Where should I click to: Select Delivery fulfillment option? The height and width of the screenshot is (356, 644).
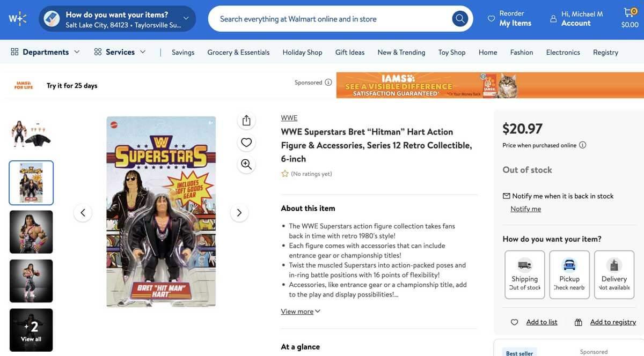[614, 274]
